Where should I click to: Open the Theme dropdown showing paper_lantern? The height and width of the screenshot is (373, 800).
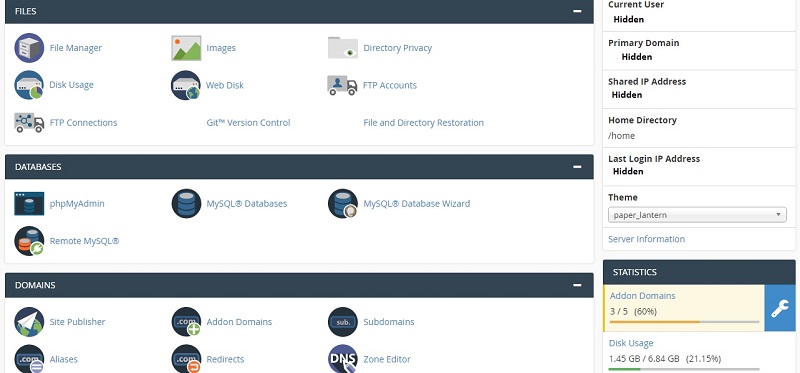[x=697, y=215]
